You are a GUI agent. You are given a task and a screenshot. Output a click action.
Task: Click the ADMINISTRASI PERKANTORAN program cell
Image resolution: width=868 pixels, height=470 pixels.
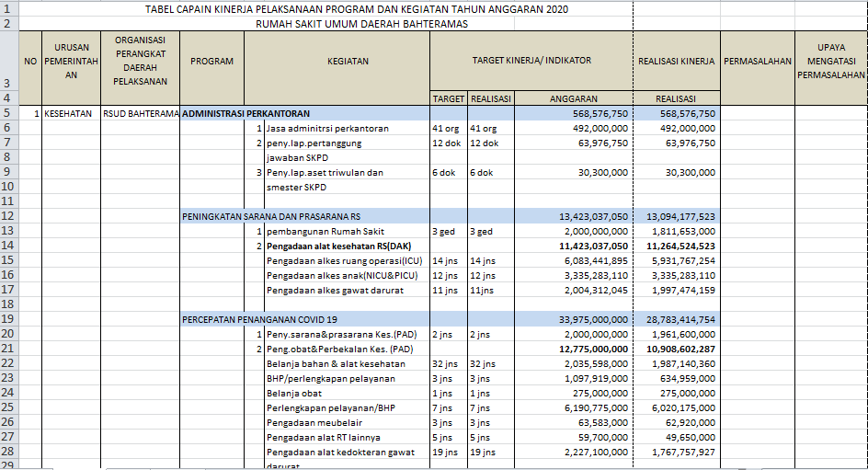pyautogui.click(x=246, y=113)
